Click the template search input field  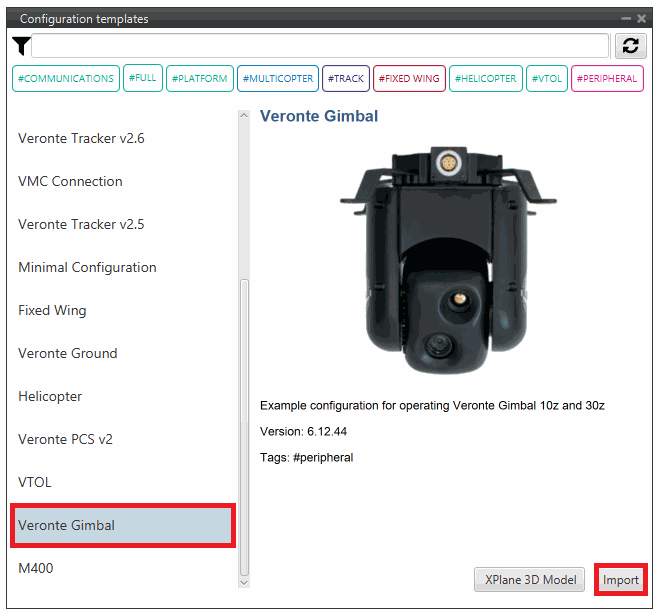pos(320,46)
